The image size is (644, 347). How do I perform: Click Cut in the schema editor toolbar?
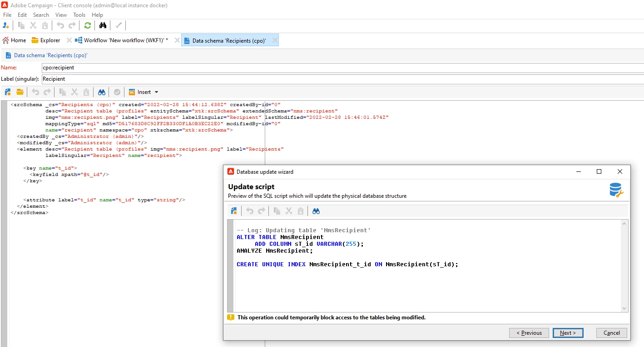(x=74, y=92)
